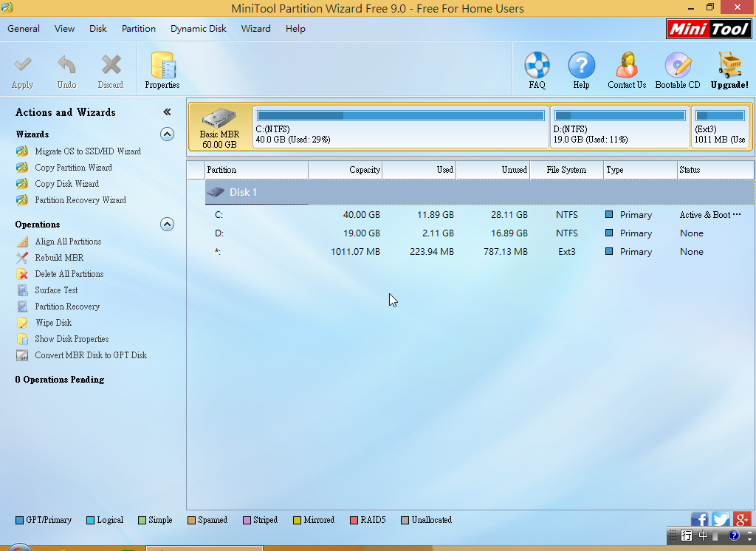Click the Bootable CD icon
Screen dimensions: 756x551
[x=677, y=66]
